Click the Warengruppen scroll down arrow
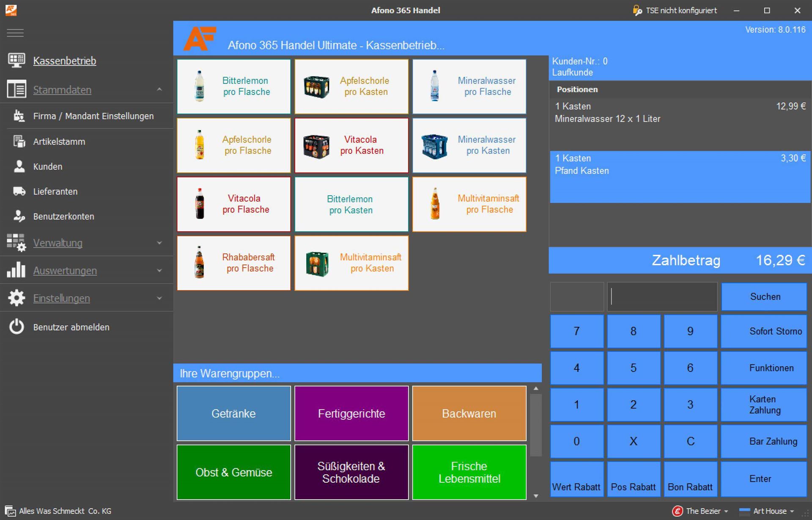Screen dimensions: 812x520 pos(536,496)
